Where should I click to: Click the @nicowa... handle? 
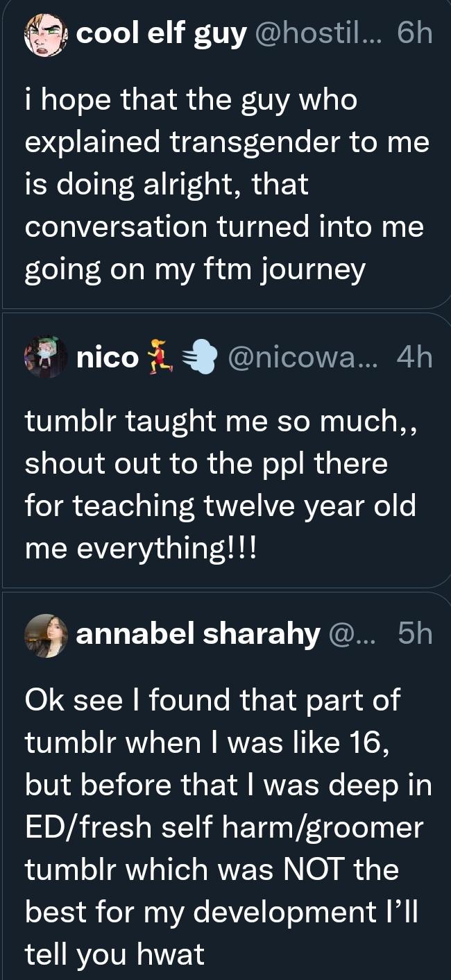click(x=301, y=358)
